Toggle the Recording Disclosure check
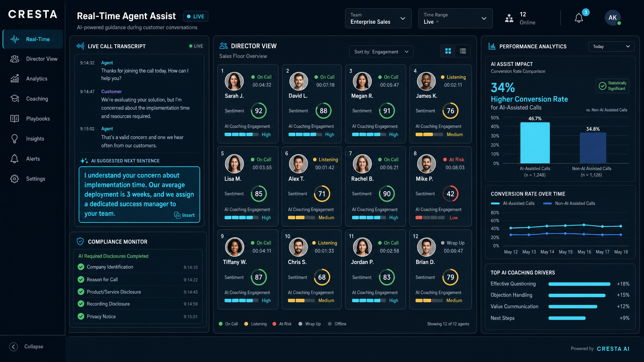 point(81,304)
